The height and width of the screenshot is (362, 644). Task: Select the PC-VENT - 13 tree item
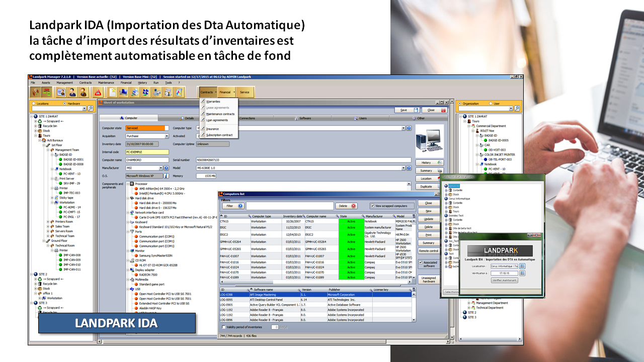71,174
